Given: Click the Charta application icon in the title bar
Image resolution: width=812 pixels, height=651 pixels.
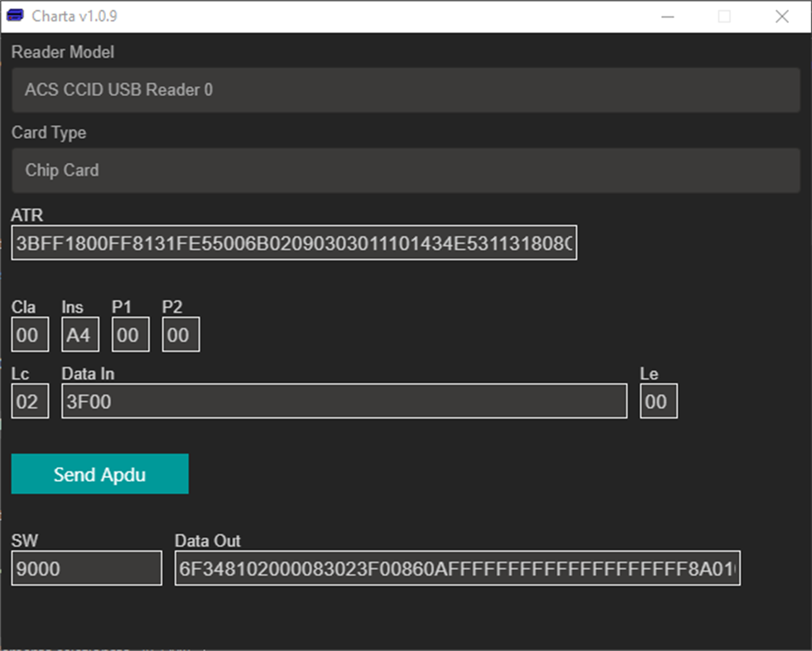Looking at the screenshot, I should (x=16, y=16).
